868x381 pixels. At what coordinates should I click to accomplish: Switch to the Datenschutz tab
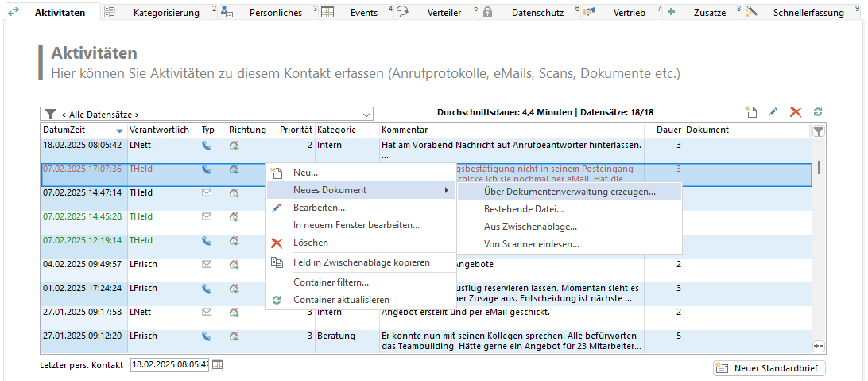[x=537, y=13]
